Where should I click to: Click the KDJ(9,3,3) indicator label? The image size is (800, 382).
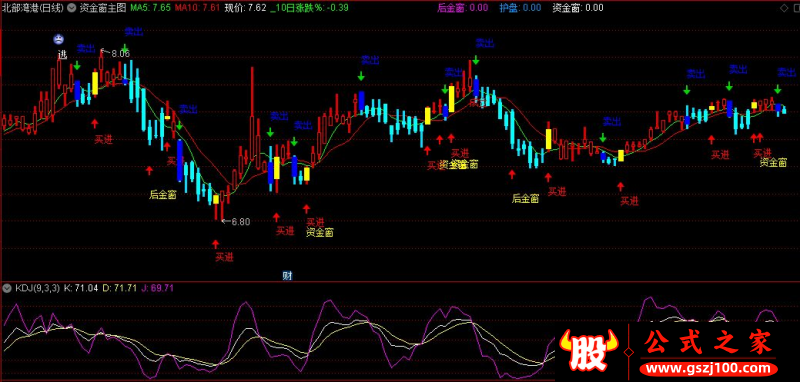(37, 288)
